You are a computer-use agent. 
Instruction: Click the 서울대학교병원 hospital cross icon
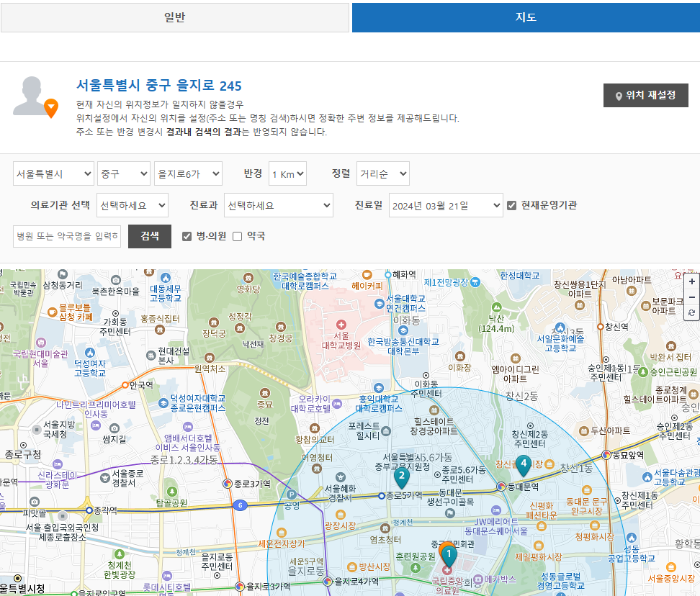(341, 325)
